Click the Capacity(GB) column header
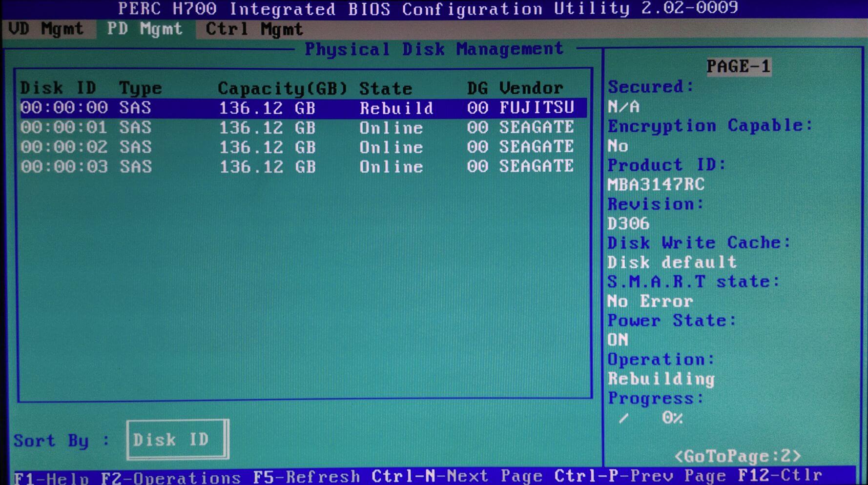 tap(283, 88)
